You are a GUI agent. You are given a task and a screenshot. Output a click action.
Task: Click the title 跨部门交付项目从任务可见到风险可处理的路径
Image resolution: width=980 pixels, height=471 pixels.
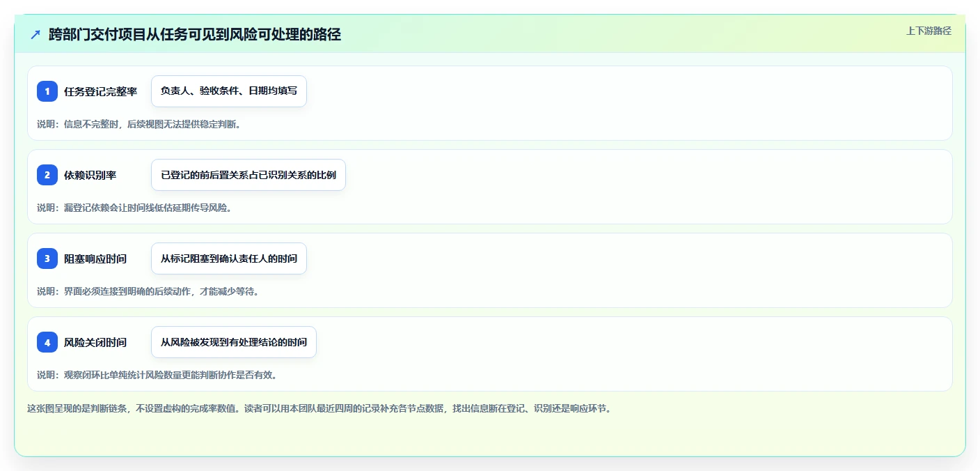[x=195, y=34]
